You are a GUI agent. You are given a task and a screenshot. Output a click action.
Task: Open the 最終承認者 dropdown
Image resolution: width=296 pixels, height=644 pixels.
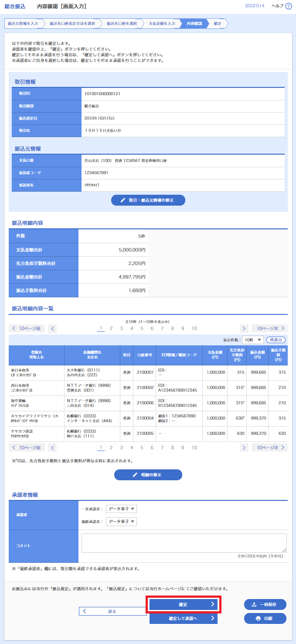121,522
